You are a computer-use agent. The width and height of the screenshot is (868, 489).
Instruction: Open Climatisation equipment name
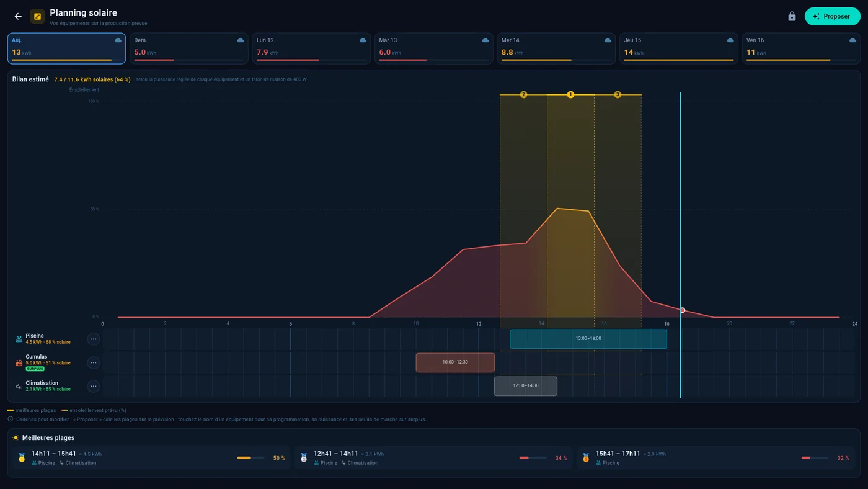42,383
